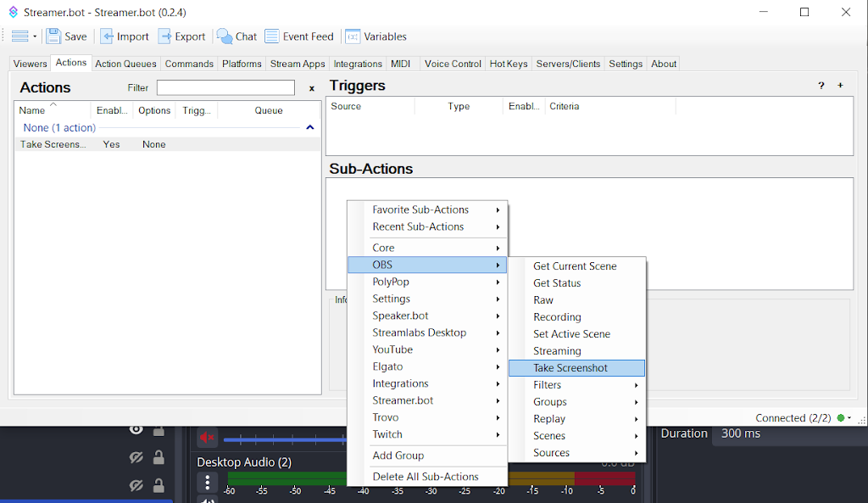Image resolution: width=868 pixels, height=503 pixels.
Task: Click the Import toolbar icon
Action: (x=107, y=36)
